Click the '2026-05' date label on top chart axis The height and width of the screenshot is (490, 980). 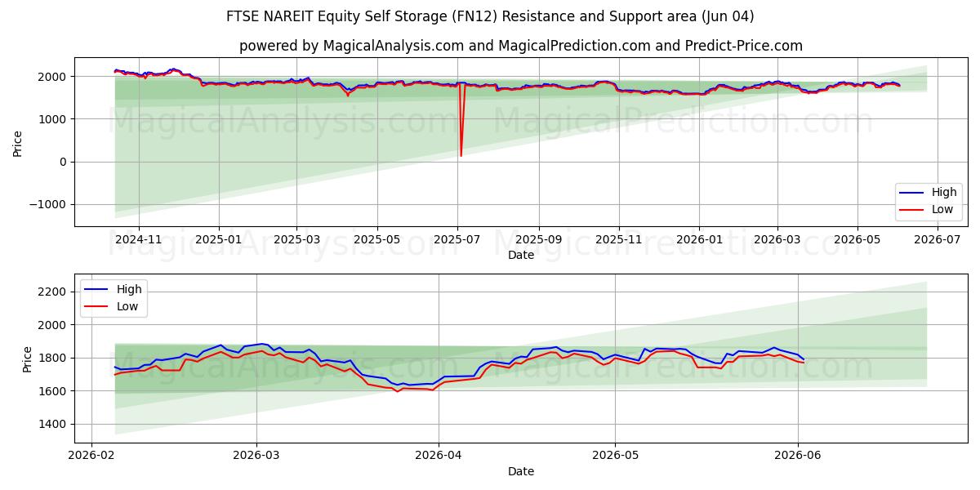pos(857,240)
